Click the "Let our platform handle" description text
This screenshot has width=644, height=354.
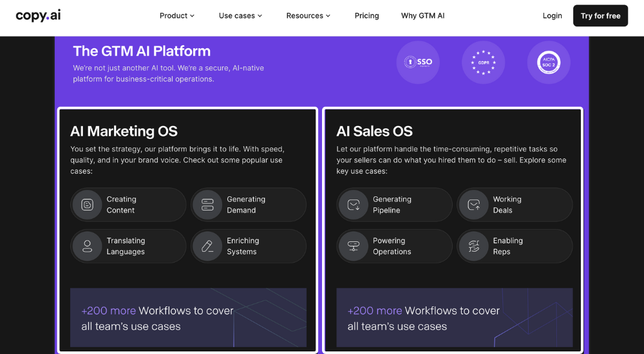pos(451,160)
